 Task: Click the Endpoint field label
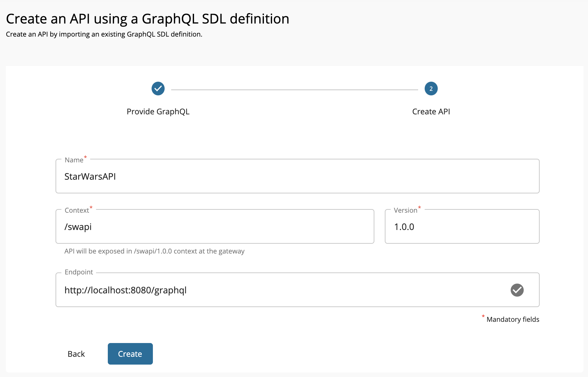(x=79, y=272)
